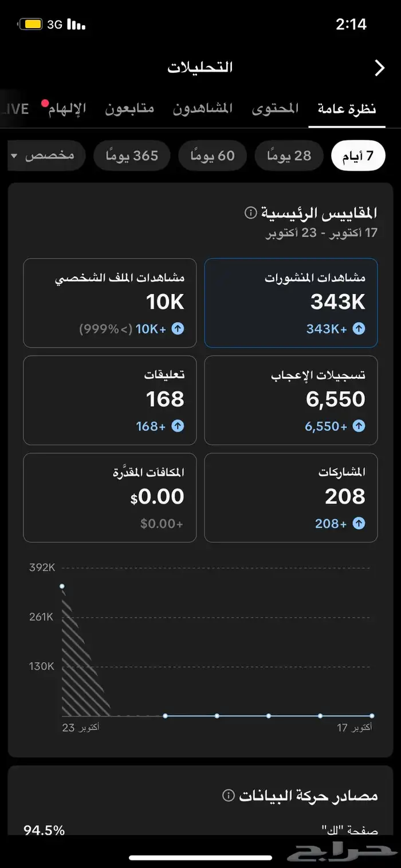
Task: Select the 7 أيام time range
Action: tap(358, 156)
